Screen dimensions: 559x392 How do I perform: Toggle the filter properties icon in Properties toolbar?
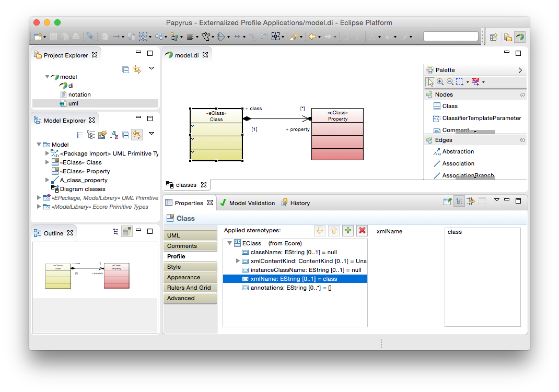click(x=471, y=201)
